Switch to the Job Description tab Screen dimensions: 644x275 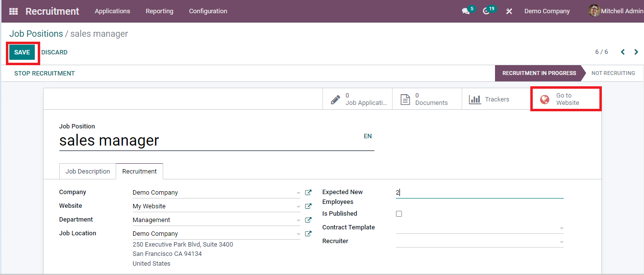point(88,172)
